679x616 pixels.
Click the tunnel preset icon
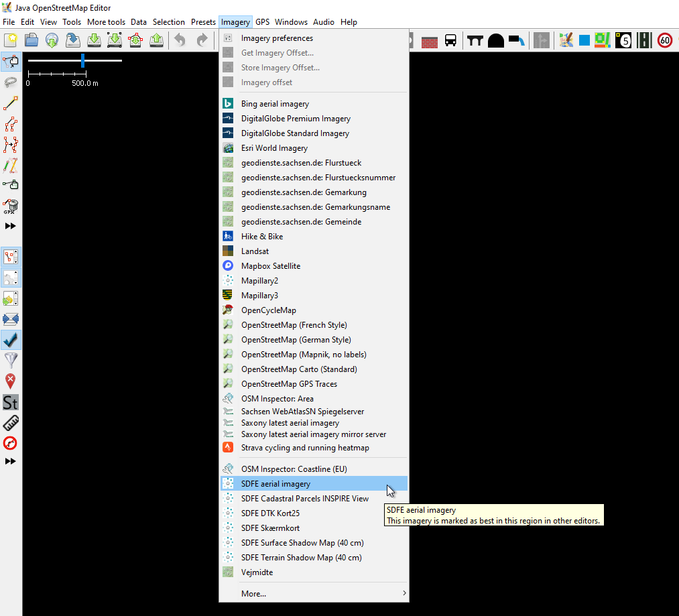click(495, 41)
